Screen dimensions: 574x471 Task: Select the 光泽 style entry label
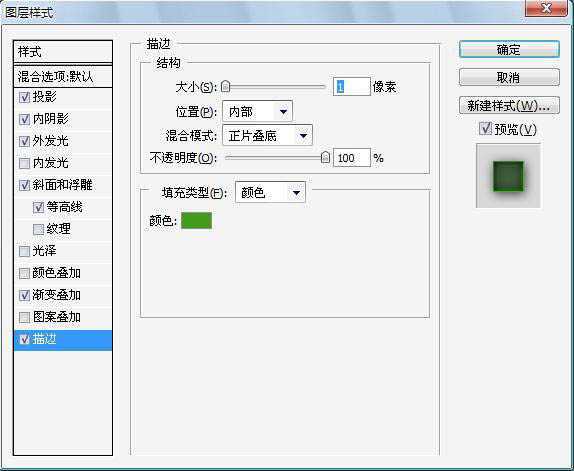pos(44,251)
